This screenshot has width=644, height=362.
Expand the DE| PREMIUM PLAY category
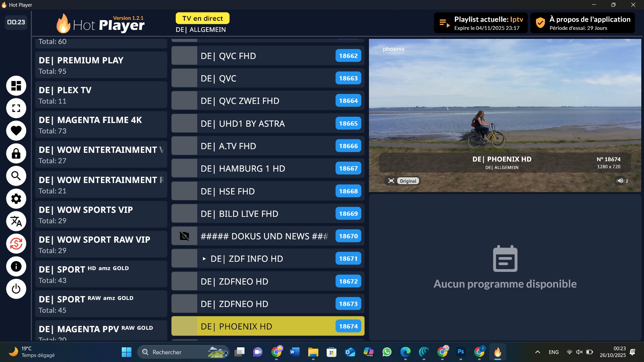[x=101, y=65]
